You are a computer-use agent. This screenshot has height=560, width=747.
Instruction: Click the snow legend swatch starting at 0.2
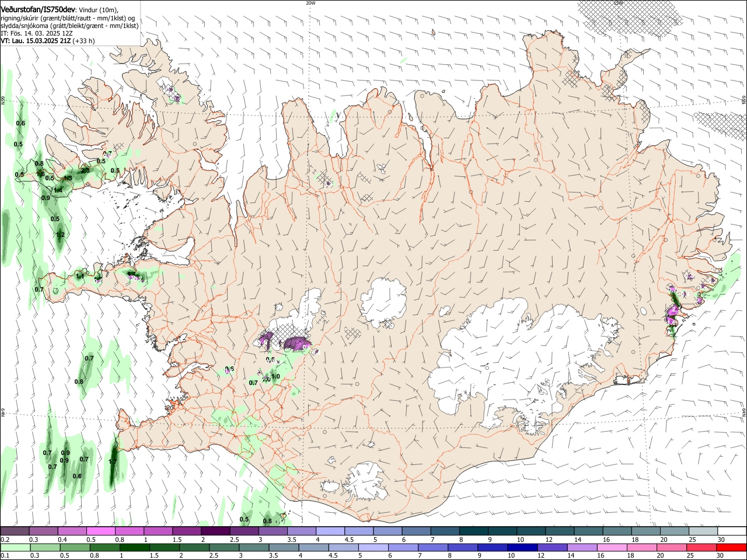tap(15, 531)
